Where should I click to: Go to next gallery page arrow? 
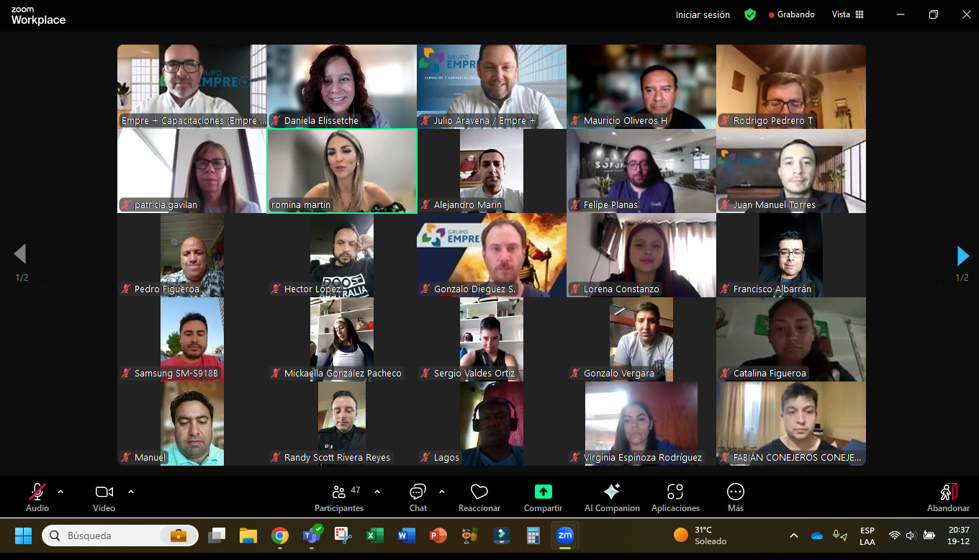[962, 256]
